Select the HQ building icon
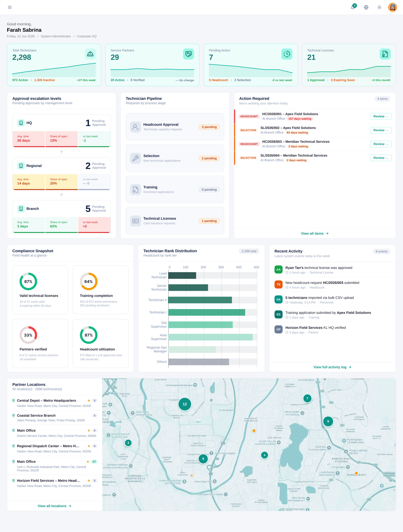Screen dimensions: 403x532 21,123
